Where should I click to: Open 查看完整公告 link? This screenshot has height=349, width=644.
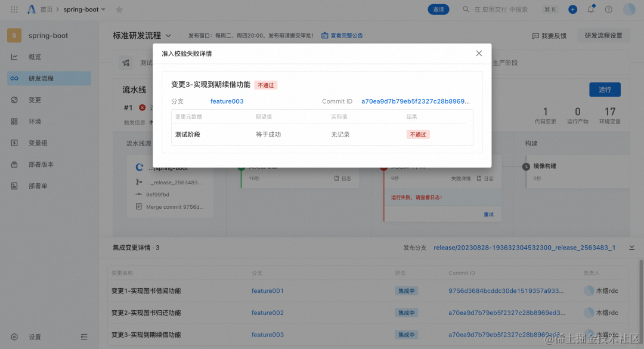point(342,35)
